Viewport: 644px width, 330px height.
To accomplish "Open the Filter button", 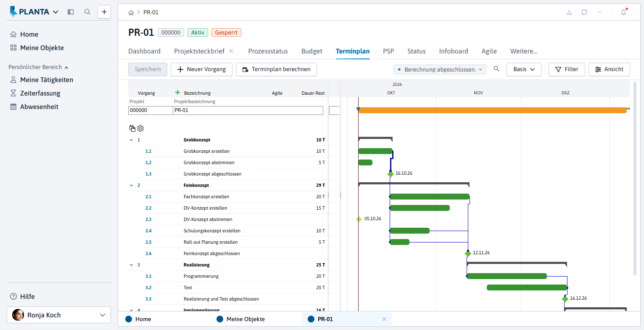I will click(567, 69).
